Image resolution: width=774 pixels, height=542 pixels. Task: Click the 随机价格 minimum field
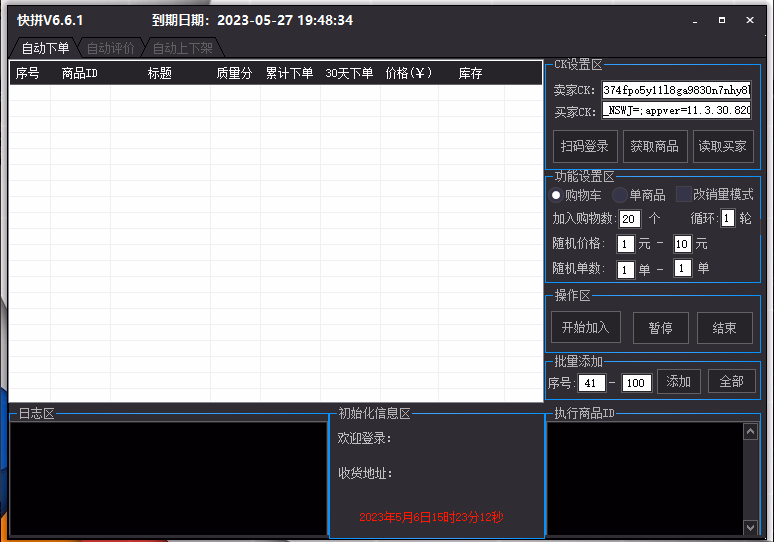pyautogui.click(x=625, y=244)
